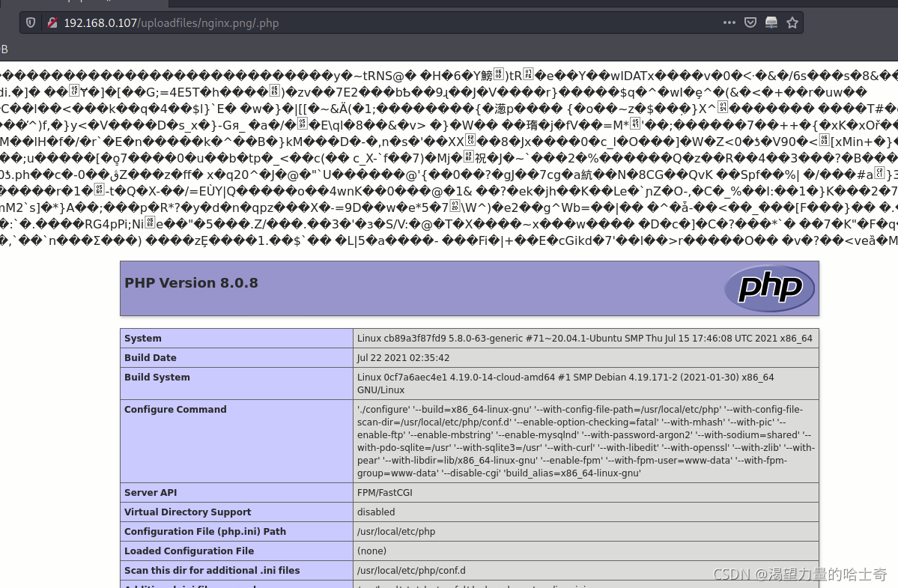Select the /usr/local/etc/php/conf.d value
Image resolution: width=898 pixels, height=588 pixels.
(411, 570)
